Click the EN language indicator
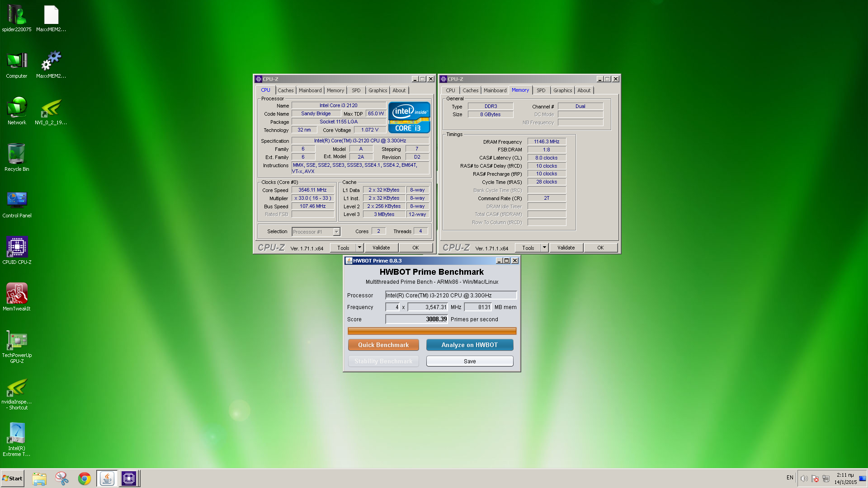Screen dimensions: 868x488 point(790,478)
